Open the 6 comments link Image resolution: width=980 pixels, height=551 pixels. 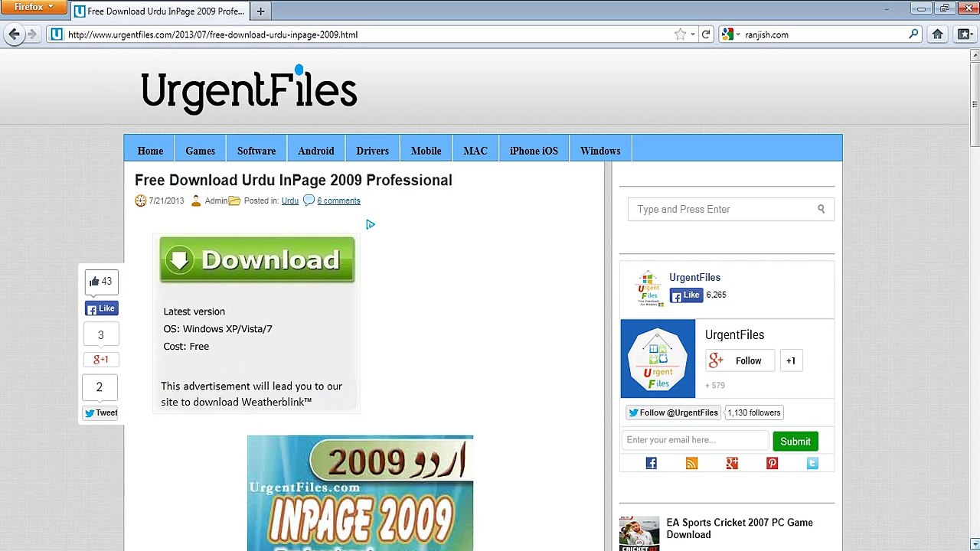[x=338, y=201]
